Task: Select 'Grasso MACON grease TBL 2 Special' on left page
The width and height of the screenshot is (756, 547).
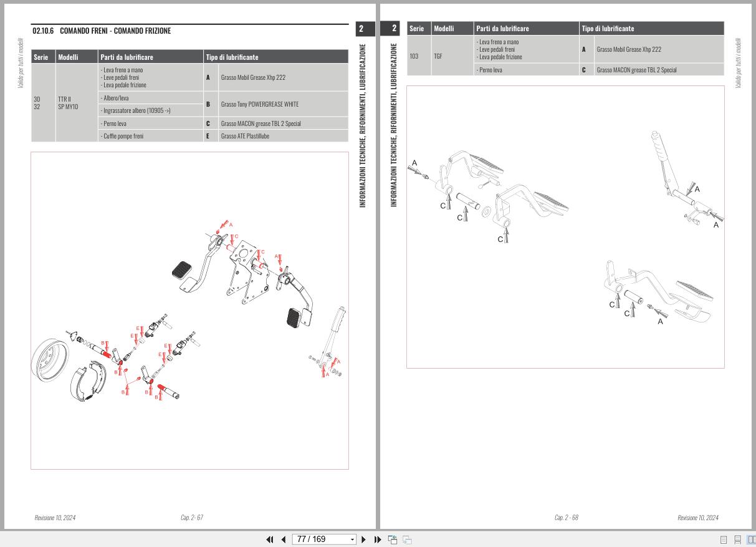Action: (x=284, y=123)
